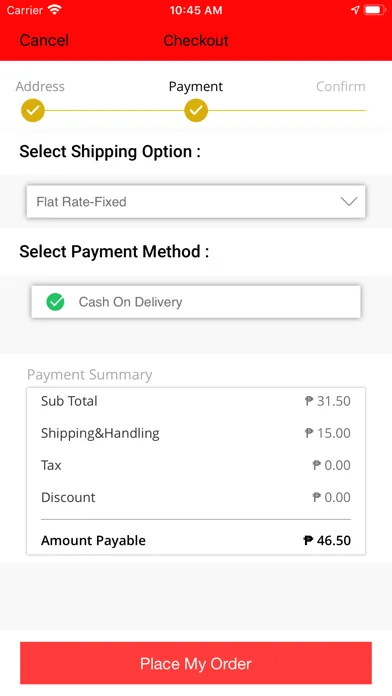
Task: Choose Cash On Delivery payment method
Action: coord(196,302)
